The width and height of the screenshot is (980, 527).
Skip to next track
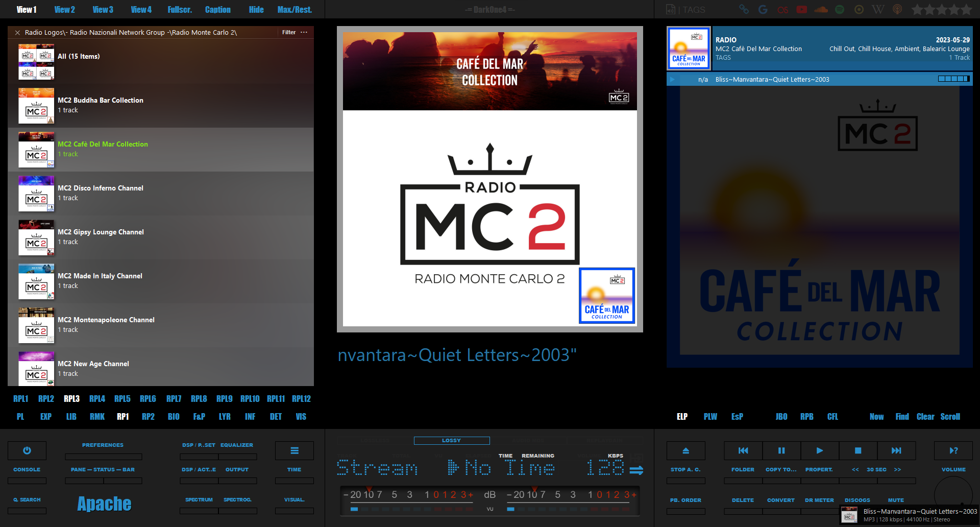point(896,450)
